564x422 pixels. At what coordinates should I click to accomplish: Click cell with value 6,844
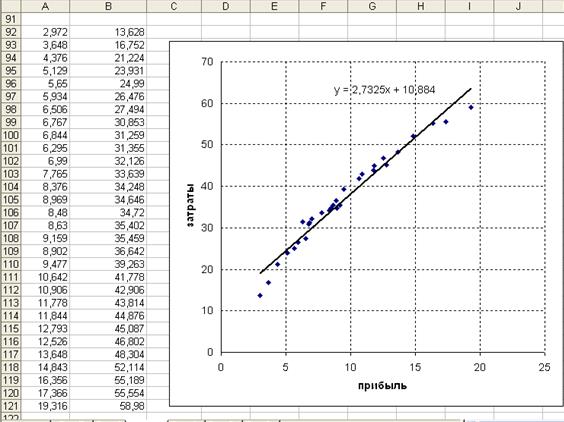pos(45,135)
